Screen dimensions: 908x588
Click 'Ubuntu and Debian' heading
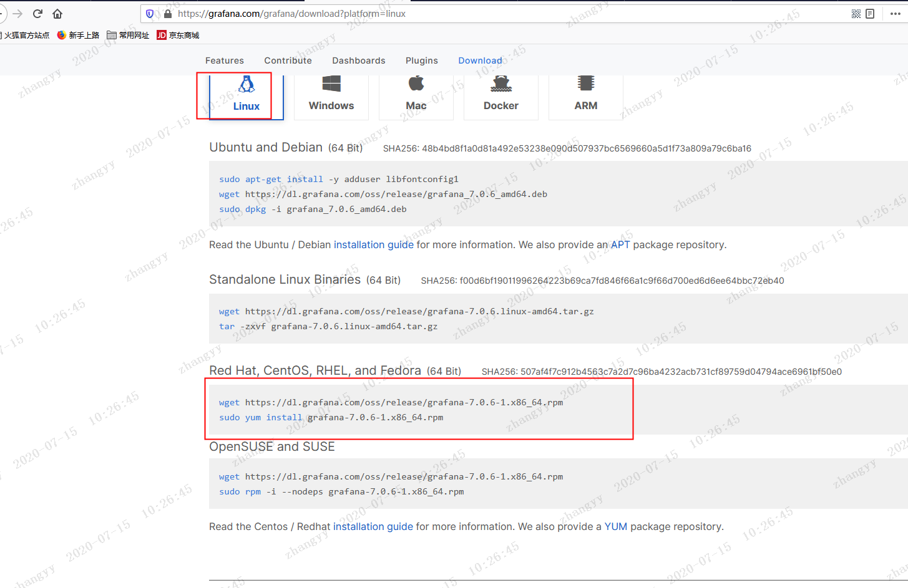coord(266,147)
